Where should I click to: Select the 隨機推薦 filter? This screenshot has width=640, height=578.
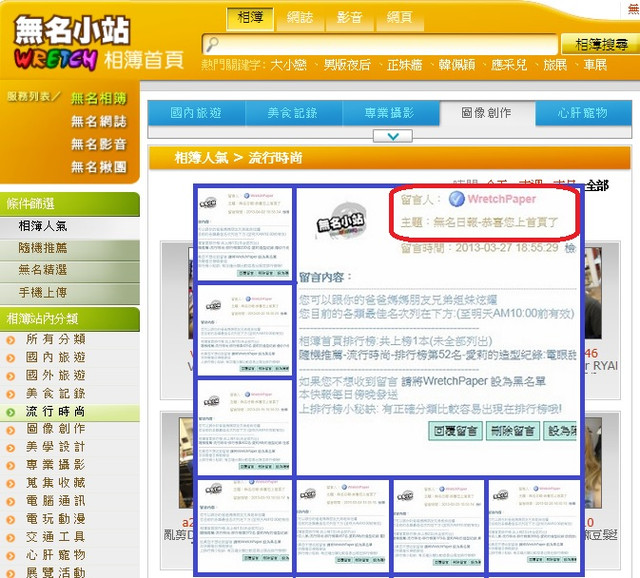[x=69, y=248]
